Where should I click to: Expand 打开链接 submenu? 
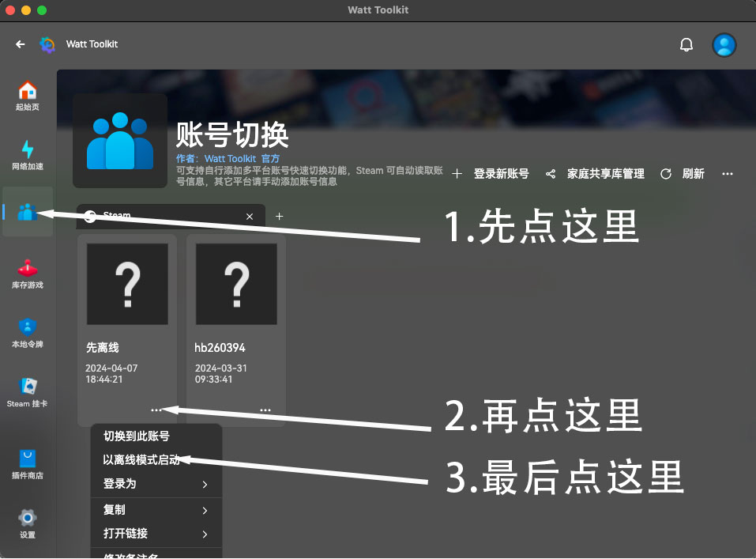click(156, 534)
